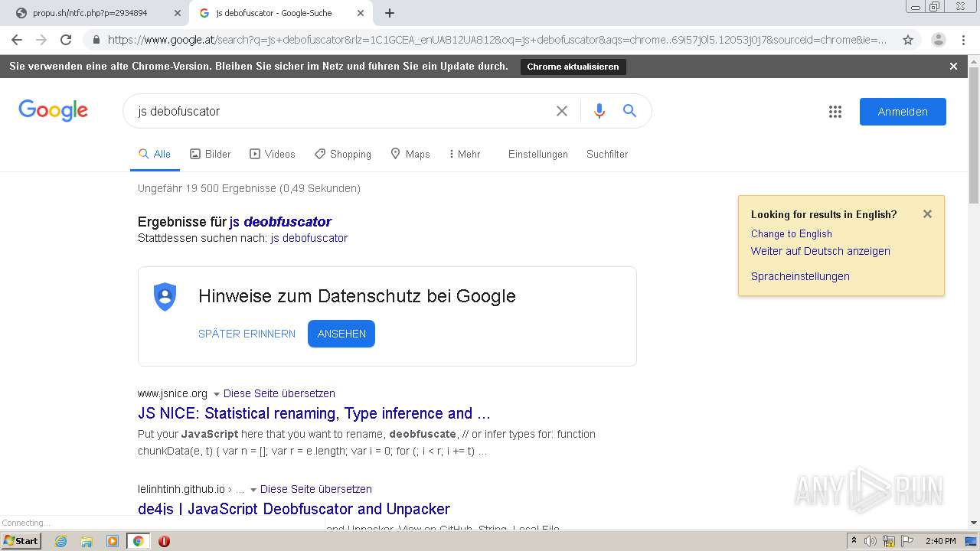
Task: Go forward with the browser forward arrow
Action: tap(41, 40)
